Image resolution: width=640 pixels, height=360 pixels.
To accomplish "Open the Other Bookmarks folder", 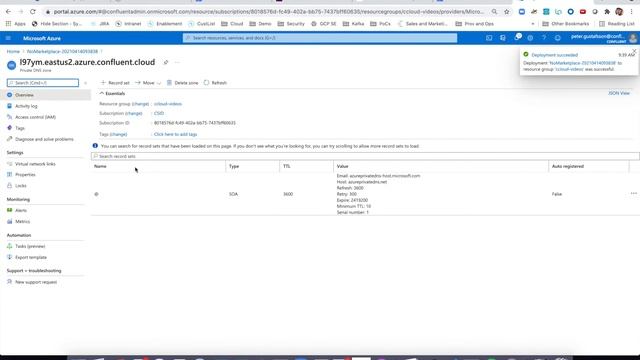I will tap(565, 24).
